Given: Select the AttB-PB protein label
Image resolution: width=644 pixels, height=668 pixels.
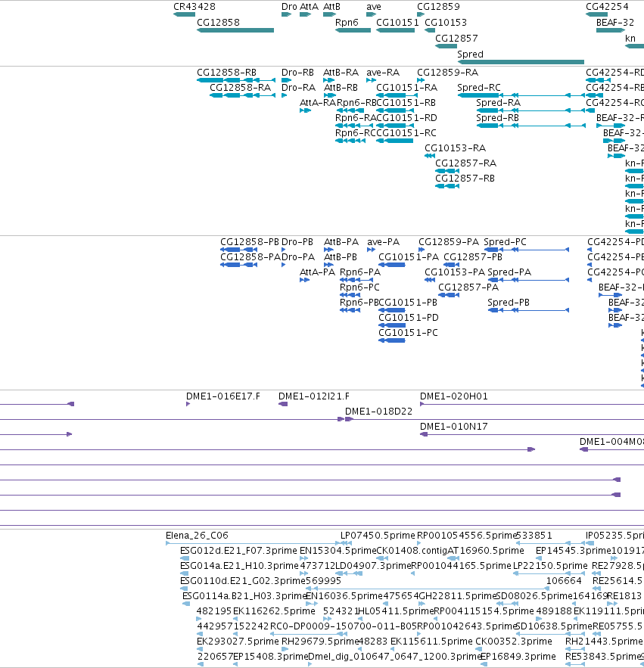Looking at the screenshot, I should pos(341,257).
